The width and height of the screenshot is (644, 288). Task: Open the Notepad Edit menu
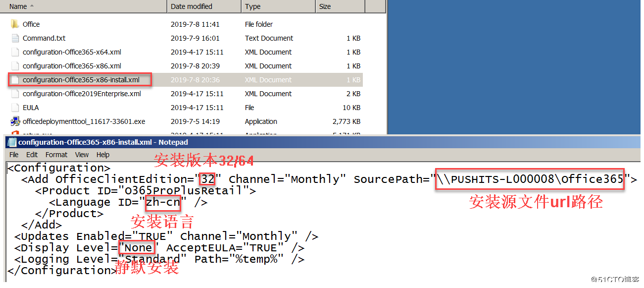click(x=32, y=155)
